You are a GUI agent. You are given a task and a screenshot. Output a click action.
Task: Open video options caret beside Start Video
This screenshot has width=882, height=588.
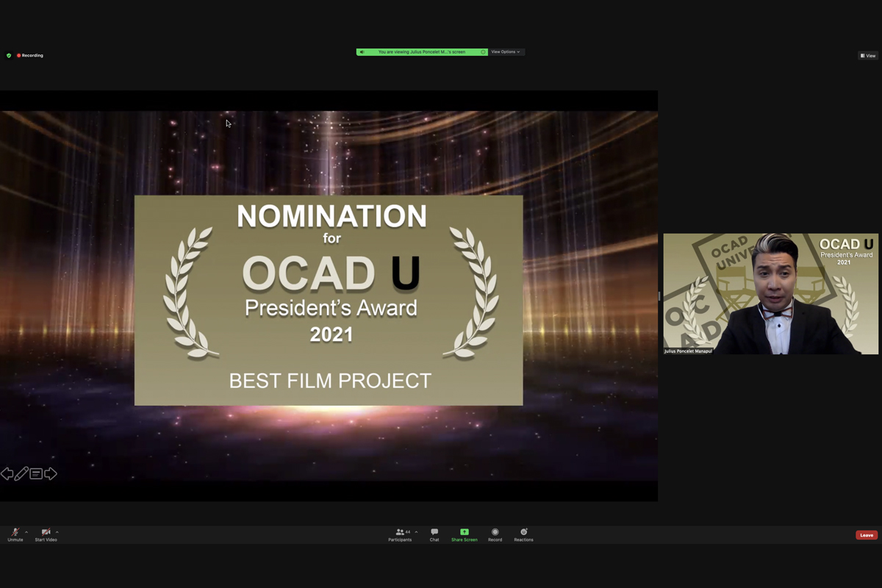click(x=57, y=532)
